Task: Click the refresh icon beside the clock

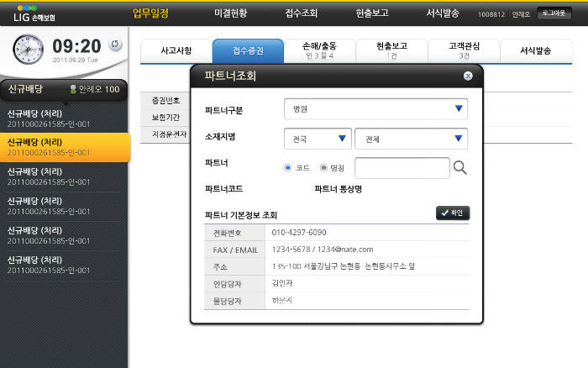Action: (x=115, y=45)
